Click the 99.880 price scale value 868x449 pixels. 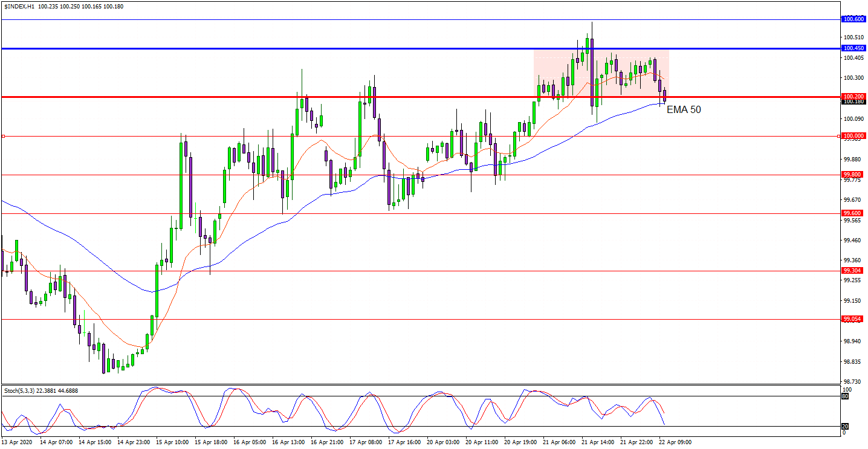pos(853,159)
